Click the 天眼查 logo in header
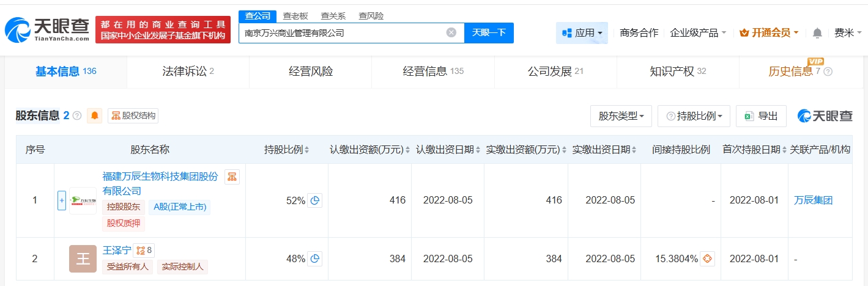Image resolution: width=868 pixels, height=286 pixels. (x=47, y=29)
